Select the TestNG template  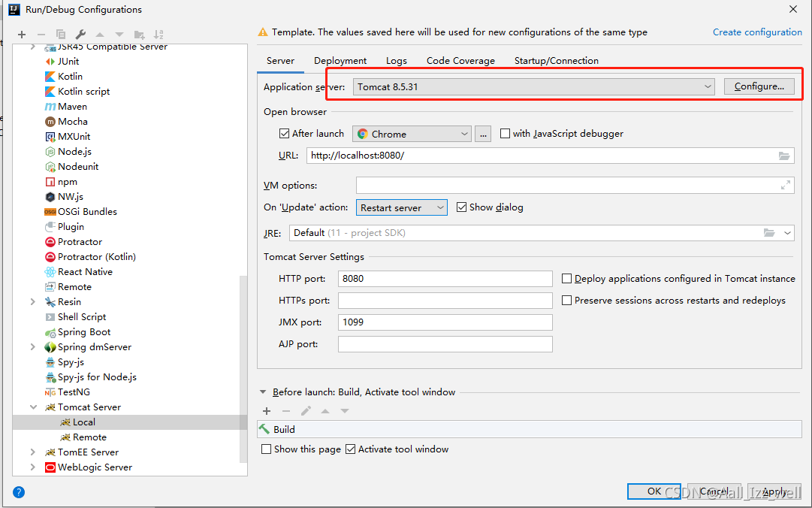click(74, 392)
